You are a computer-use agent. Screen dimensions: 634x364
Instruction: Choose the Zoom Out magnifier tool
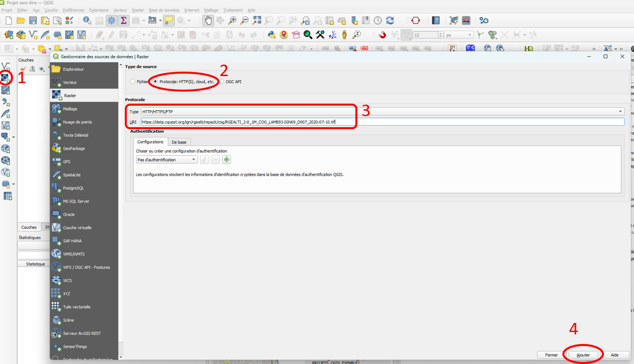coord(245,21)
